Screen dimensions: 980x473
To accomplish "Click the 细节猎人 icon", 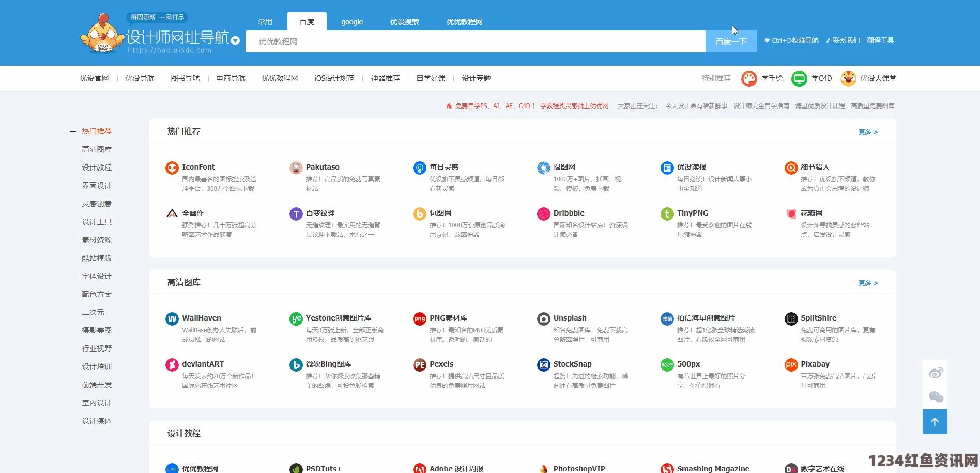I will (x=791, y=167).
